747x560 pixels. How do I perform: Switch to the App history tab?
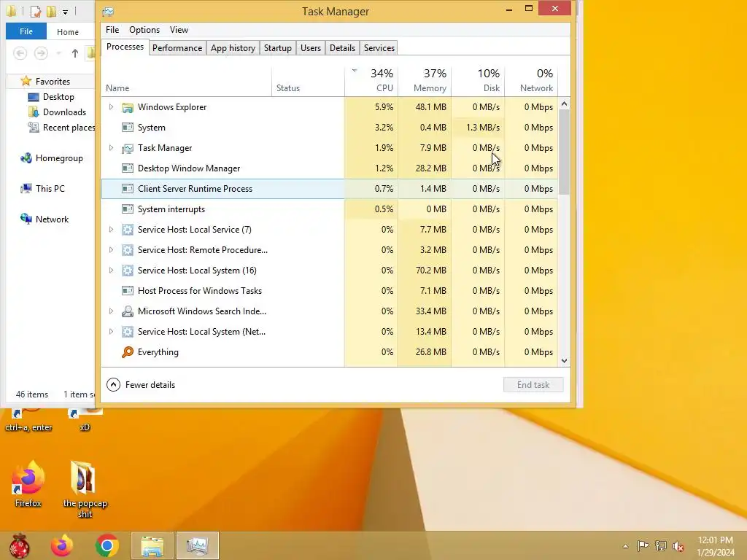point(233,48)
